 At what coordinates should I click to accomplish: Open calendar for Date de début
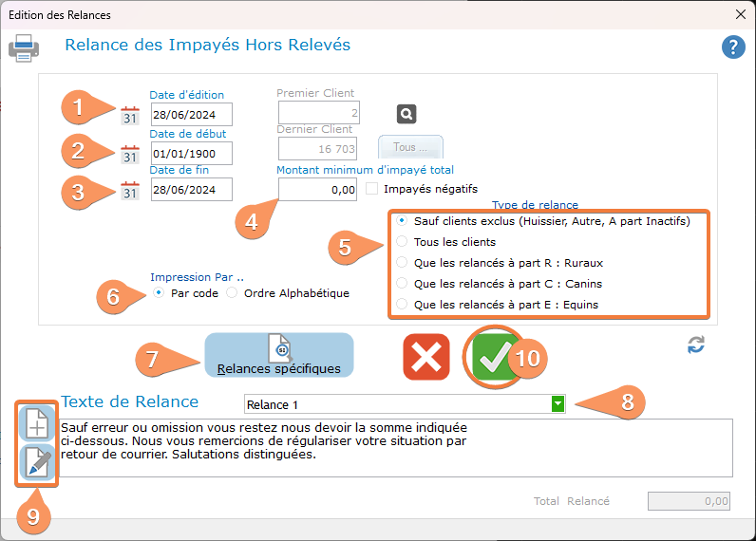click(x=130, y=155)
